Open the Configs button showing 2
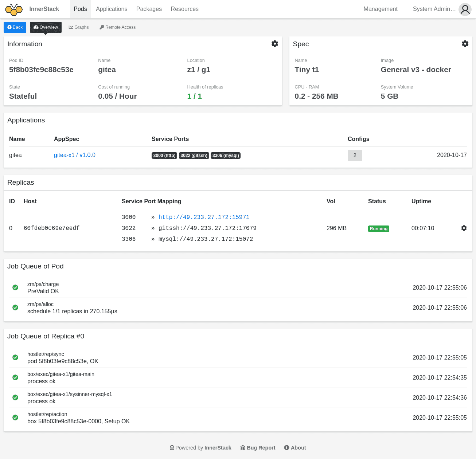476x459 pixels. [355, 155]
